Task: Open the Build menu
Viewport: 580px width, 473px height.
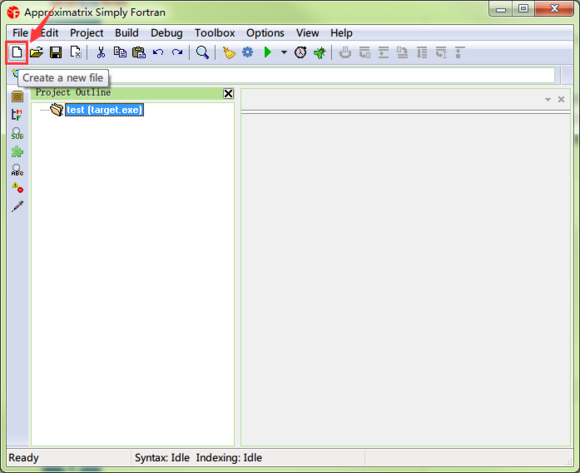Action: pos(127,33)
